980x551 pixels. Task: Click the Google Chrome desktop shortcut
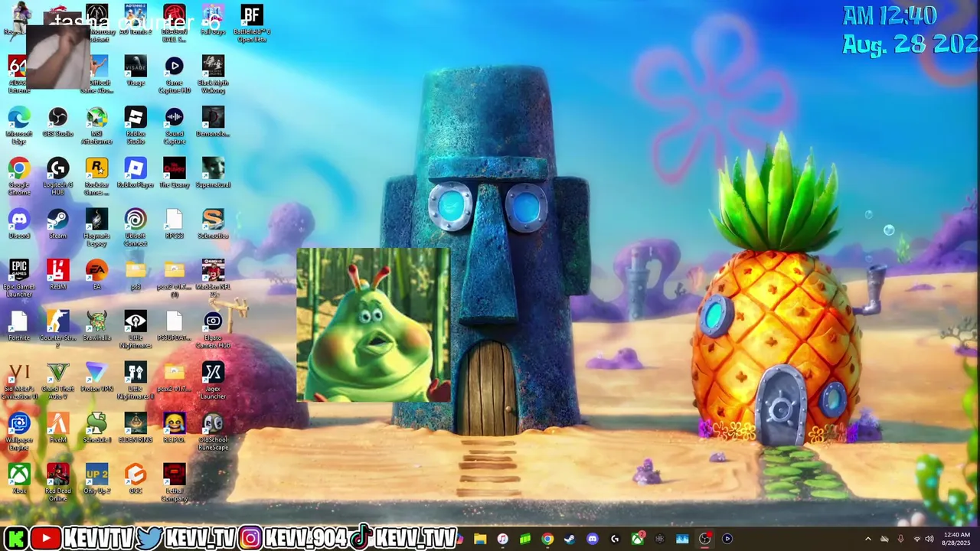[19, 176]
